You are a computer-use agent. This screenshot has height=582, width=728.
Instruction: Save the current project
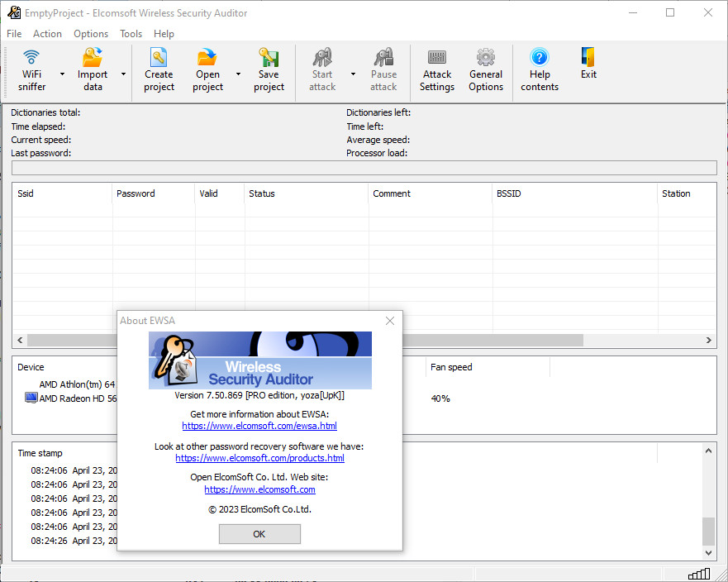pos(269,71)
